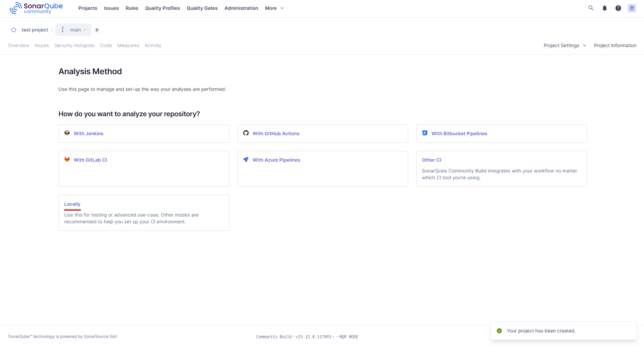The height and width of the screenshot is (346, 644).
Task: Open Rules in top navigation
Action: 132,8
